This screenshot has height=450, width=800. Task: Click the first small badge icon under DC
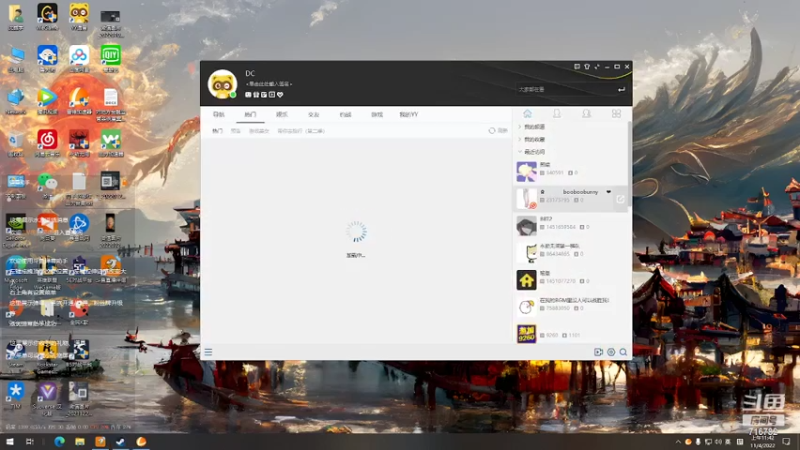[x=248, y=95]
